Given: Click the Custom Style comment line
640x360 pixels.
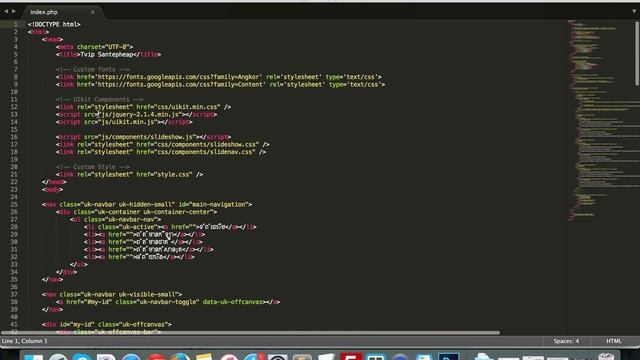Looking at the screenshot, I should [x=93, y=167].
